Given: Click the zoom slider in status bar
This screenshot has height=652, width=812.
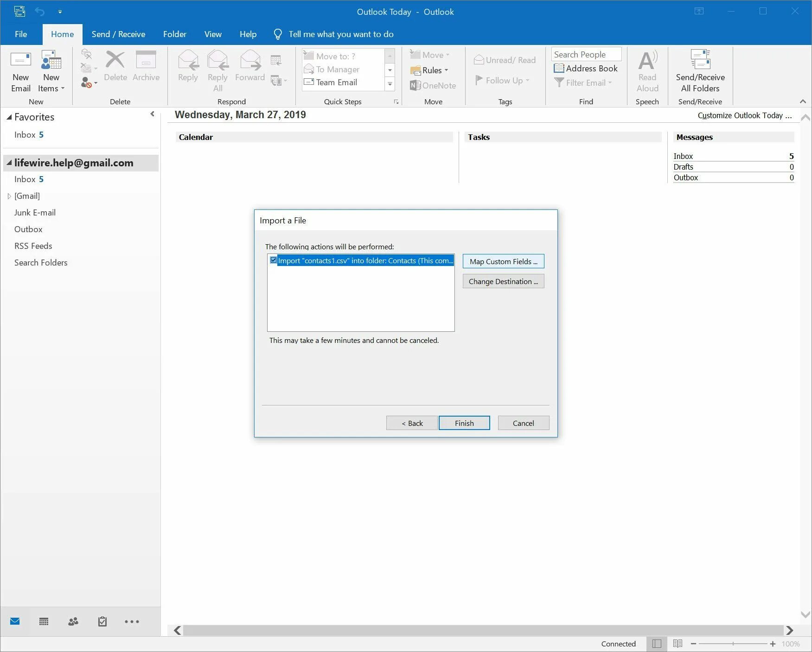Looking at the screenshot, I should click(x=733, y=644).
